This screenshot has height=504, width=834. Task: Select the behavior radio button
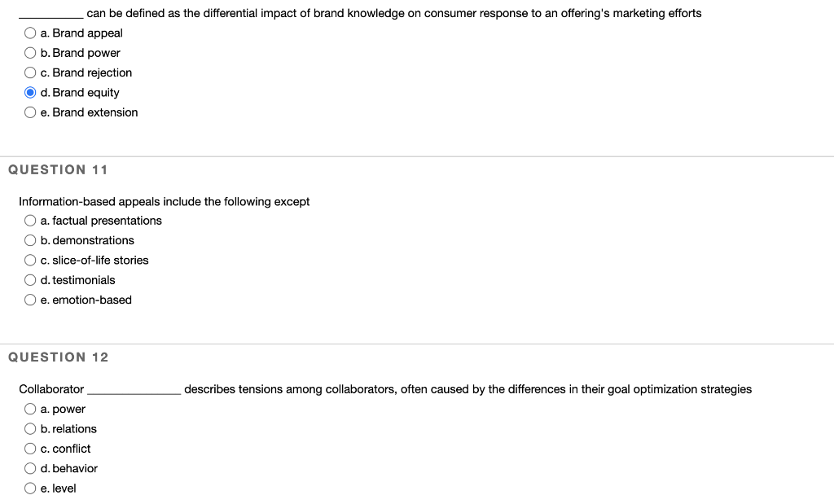(x=30, y=468)
